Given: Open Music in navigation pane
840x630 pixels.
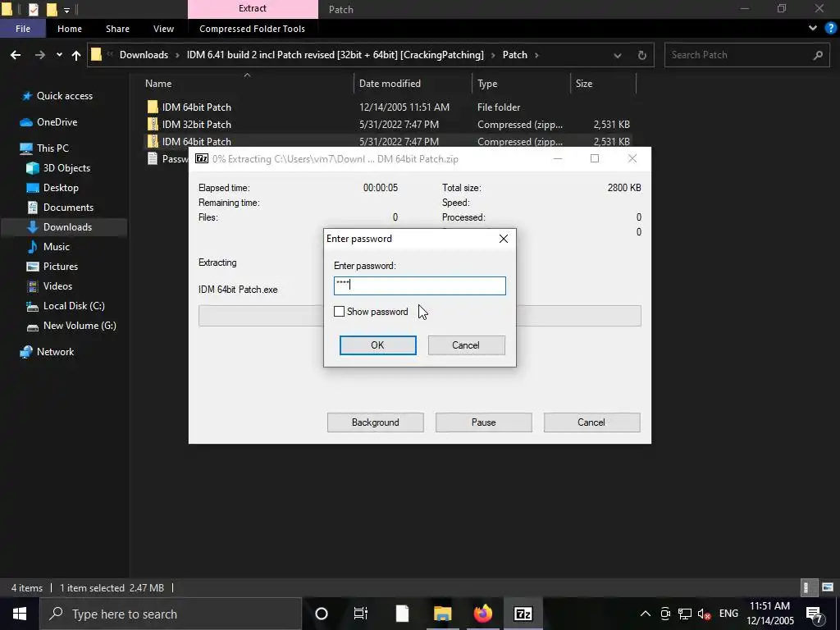Looking at the screenshot, I should [57, 247].
